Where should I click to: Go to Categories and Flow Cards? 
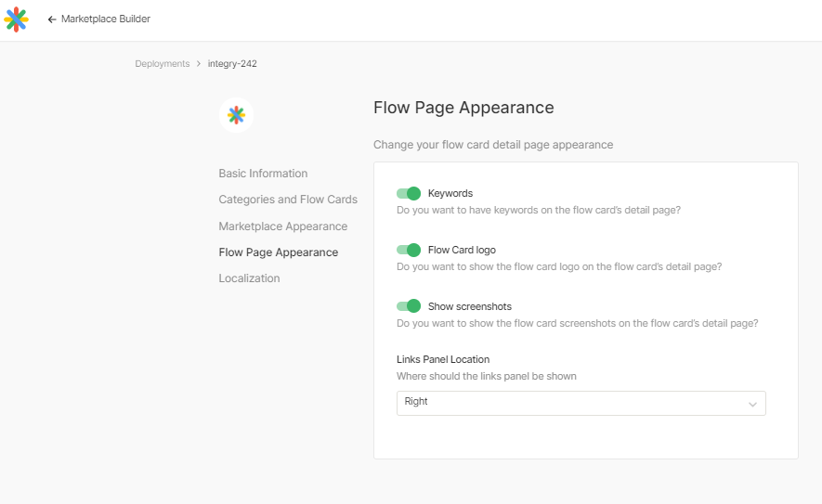(288, 200)
